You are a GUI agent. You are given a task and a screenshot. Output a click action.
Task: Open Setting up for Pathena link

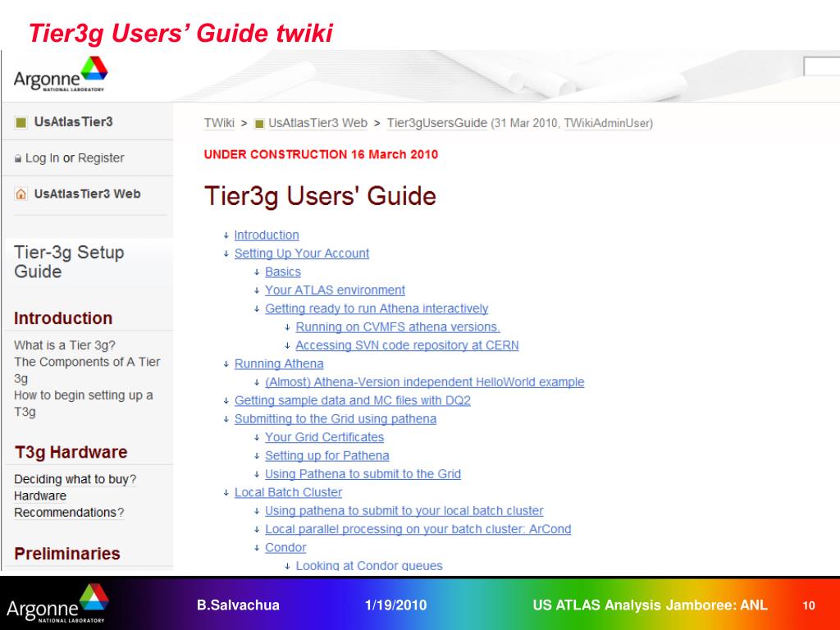(x=326, y=456)
